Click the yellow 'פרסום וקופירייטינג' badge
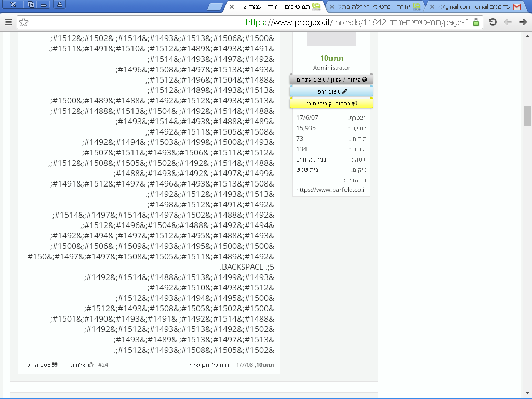Viewport: 532px width, 399px height. (331, 103)
